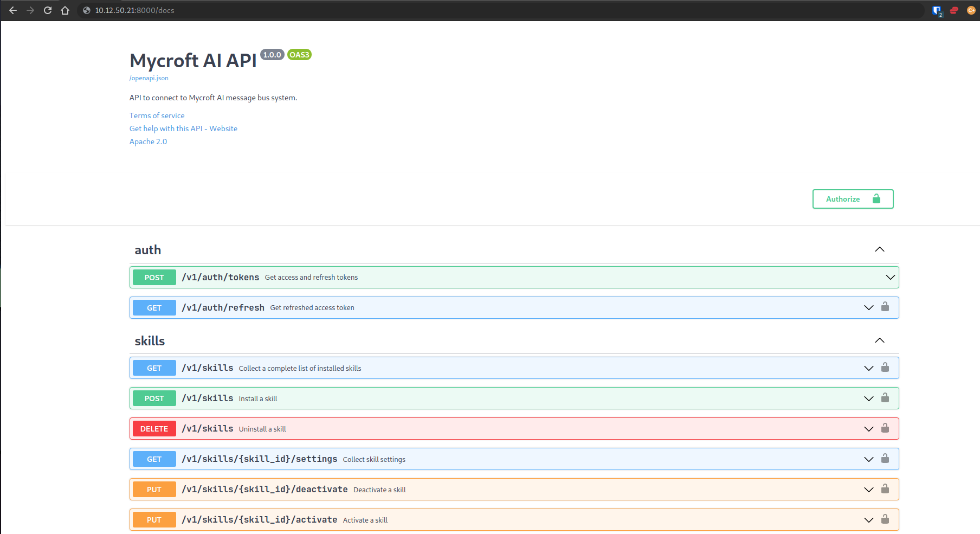980x534 pixels.
Task: Click 'Collect skill settings' description
Action: pyautogui.click(x=374, y=459)
